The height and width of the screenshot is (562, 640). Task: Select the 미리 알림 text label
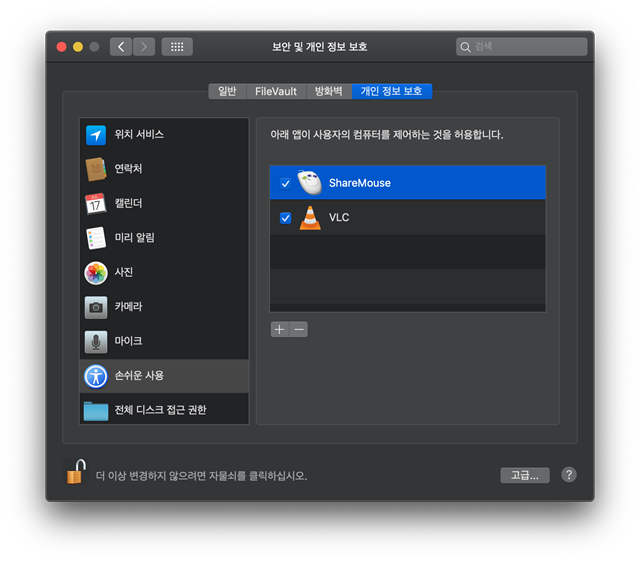(x=135, y=238)
